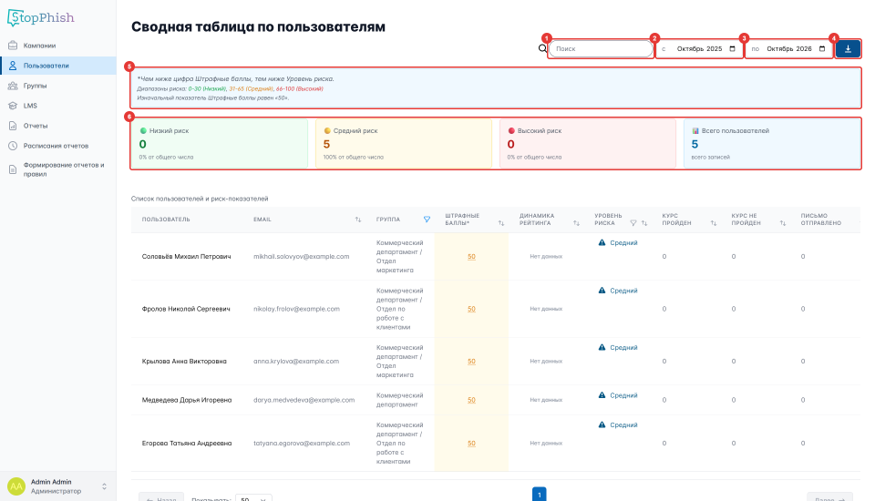This screenshot has width=875, height=501.
Task: Select user Егорова Татьяна Андреевна
Action: coord(186,444)
